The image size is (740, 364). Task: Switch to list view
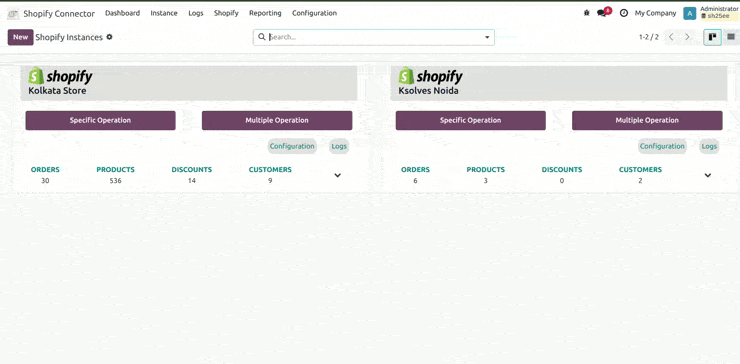731,37
